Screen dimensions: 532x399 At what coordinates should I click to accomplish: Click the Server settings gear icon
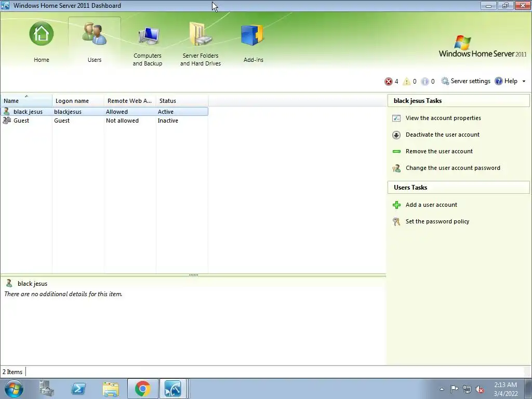coord(445,81)
